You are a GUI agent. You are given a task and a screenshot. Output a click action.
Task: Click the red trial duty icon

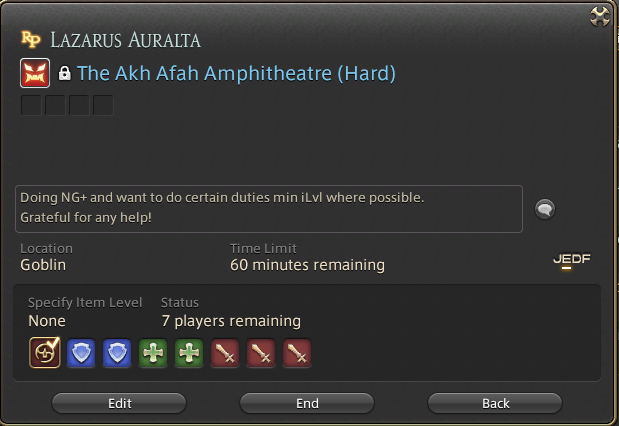click(35, 73)
